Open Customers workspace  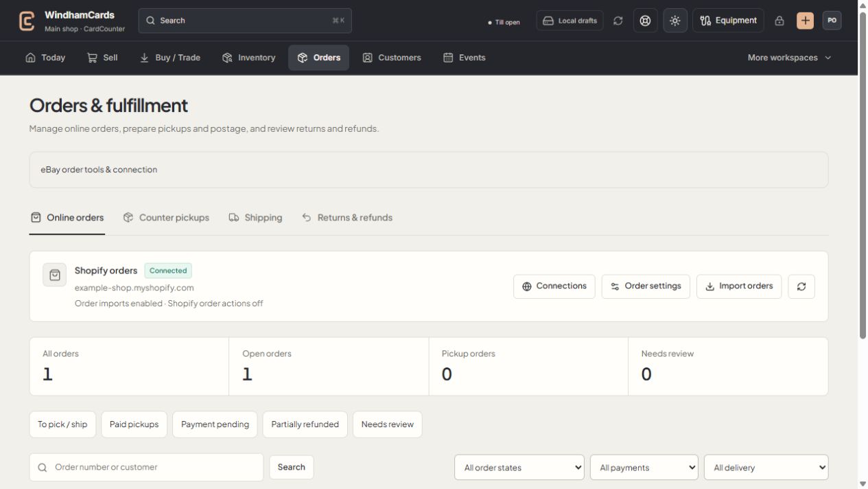[x=392, y=58]
